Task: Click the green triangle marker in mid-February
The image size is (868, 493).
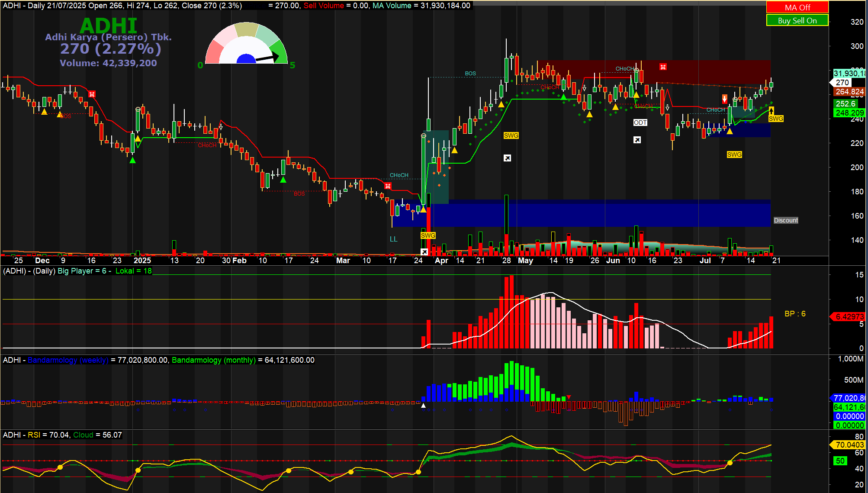Action: click(x=283, y=179)
